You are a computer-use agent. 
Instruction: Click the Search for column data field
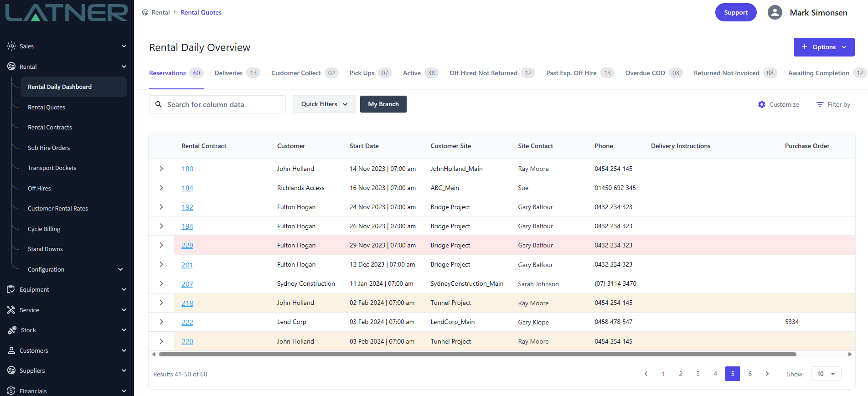point(223,104)
